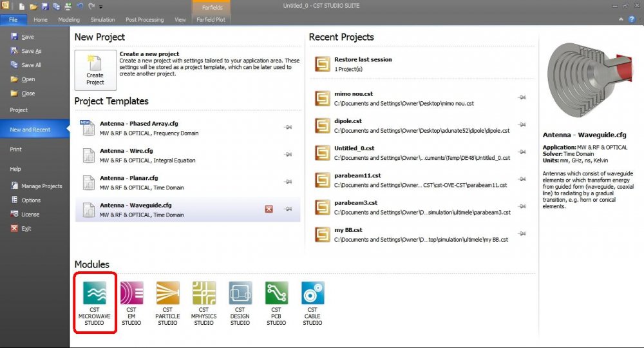Pin the Antenna Waveguide template

pos(289,209)
